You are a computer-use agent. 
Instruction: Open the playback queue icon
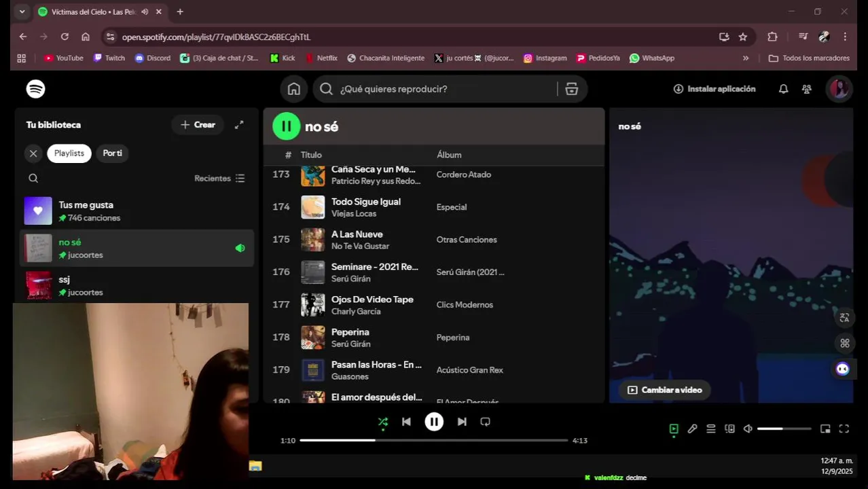711,429
